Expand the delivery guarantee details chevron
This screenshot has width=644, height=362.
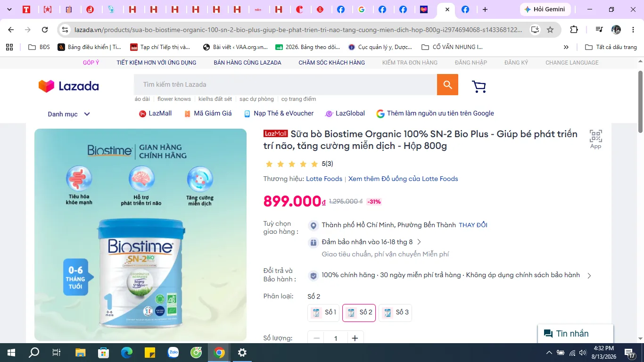(419, 242)
